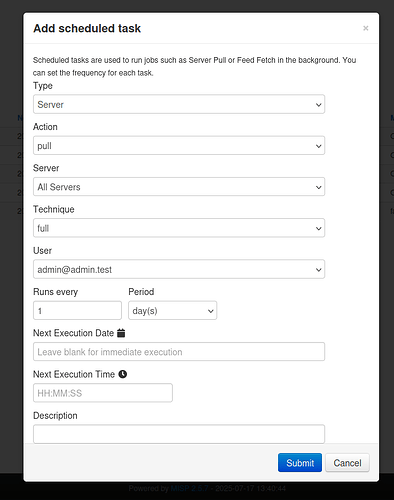Close the Add scheduled task dialog

coord(366,28)
